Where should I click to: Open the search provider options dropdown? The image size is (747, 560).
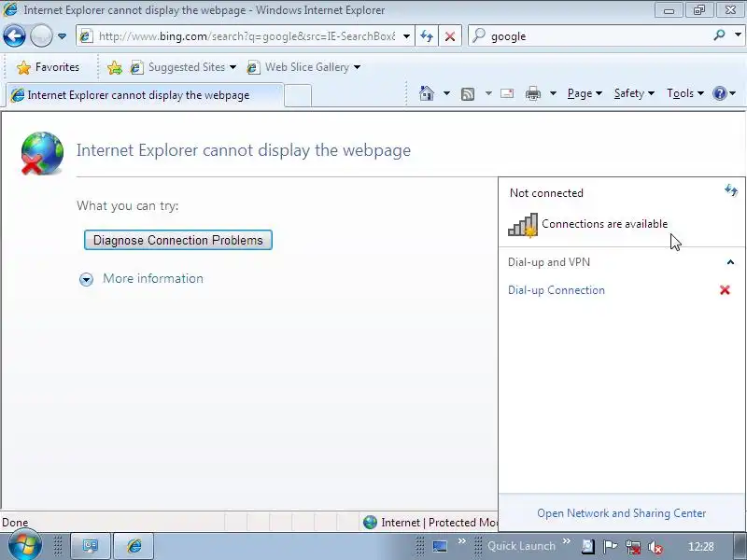click(x=738, y=35)
